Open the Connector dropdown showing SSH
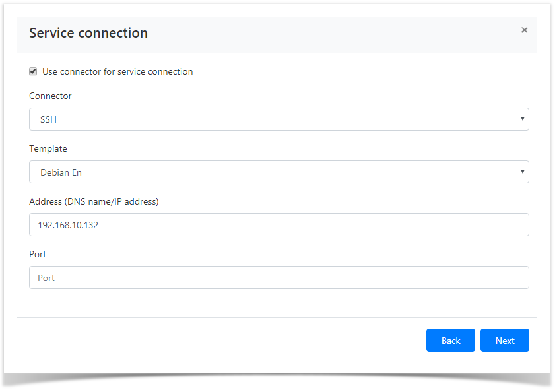Viewport: 559px width, 392px height. (x=279, y=119)
